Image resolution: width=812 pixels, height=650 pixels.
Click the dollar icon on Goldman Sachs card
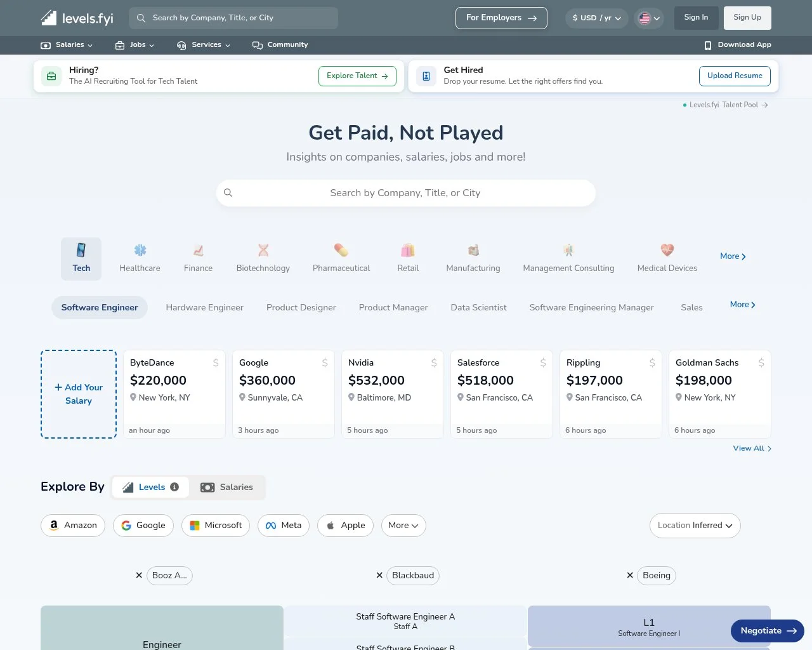click(761, 362)
